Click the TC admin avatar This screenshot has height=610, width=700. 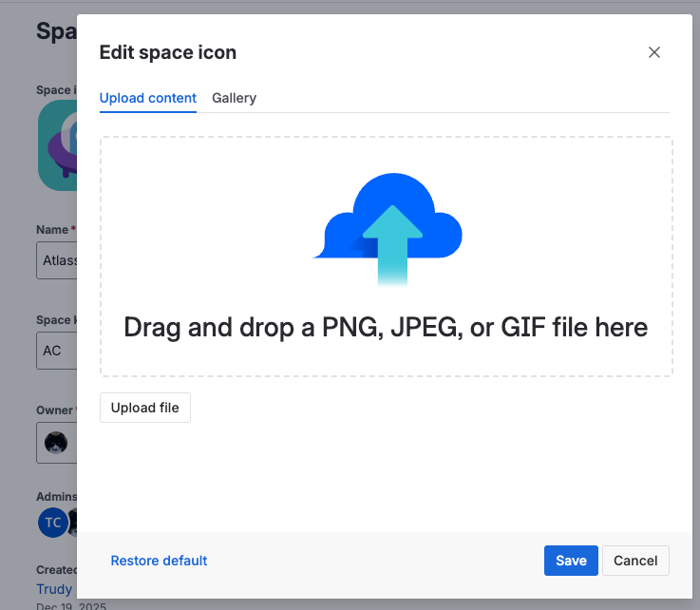(52, 523)
